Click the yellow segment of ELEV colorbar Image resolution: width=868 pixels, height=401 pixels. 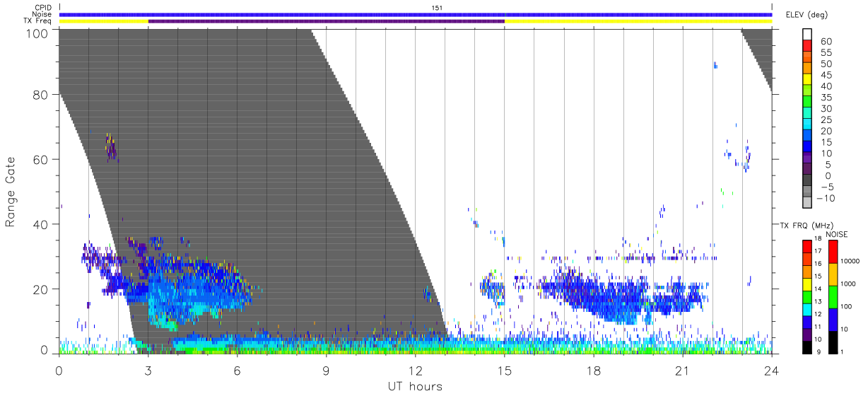(807, 81)
